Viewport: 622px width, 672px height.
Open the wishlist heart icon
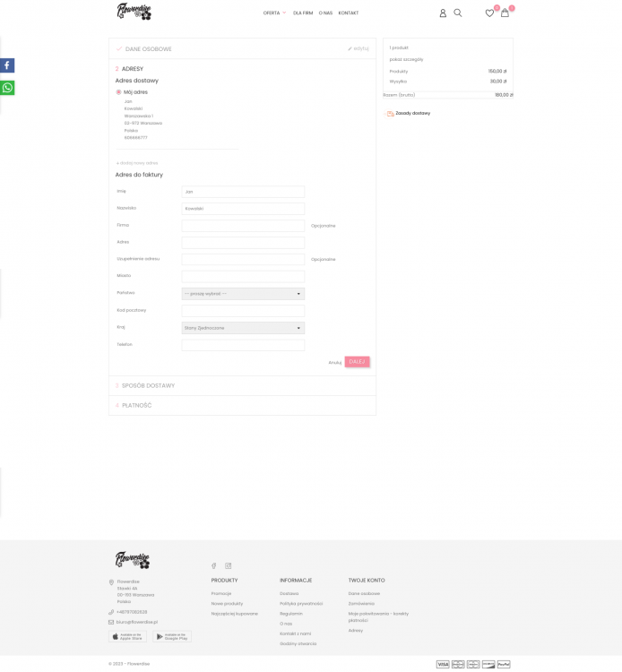pyautogui.click(x=489, y=13)
